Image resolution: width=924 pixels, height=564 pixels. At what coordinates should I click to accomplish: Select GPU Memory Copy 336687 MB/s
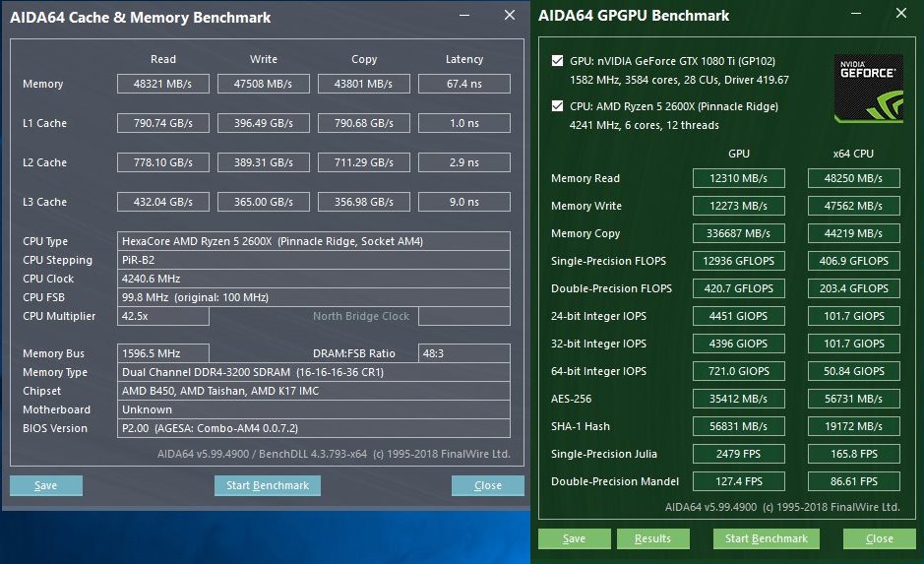(x=739, y=233)
